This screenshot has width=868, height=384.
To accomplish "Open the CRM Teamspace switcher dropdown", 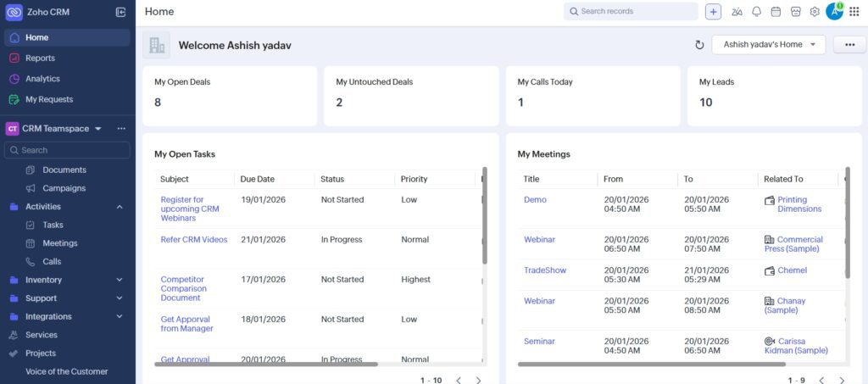I will 98,129.
